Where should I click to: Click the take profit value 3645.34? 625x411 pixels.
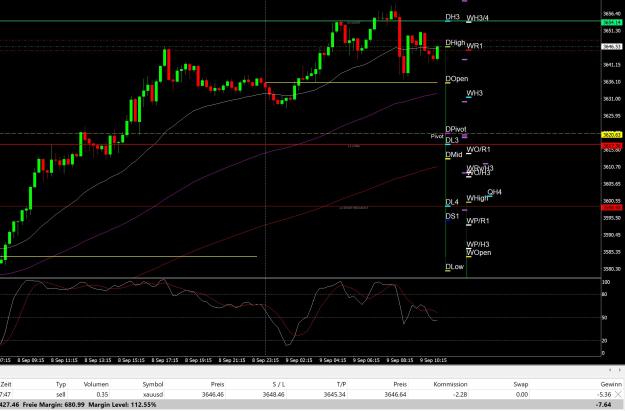click(x=335, y=395)
